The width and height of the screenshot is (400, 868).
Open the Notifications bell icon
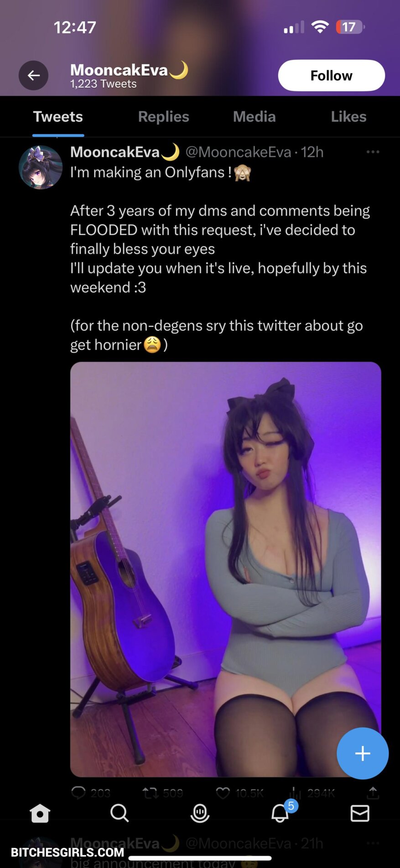point(280,813)
